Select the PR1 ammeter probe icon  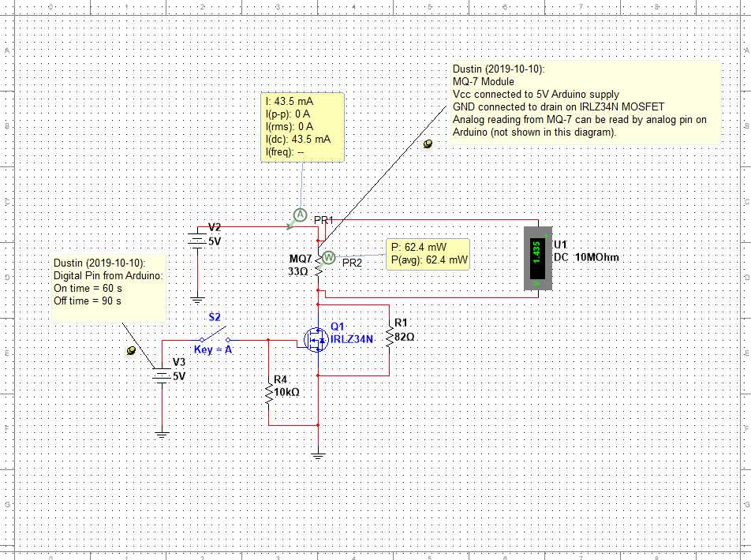(x=300, y=215)
